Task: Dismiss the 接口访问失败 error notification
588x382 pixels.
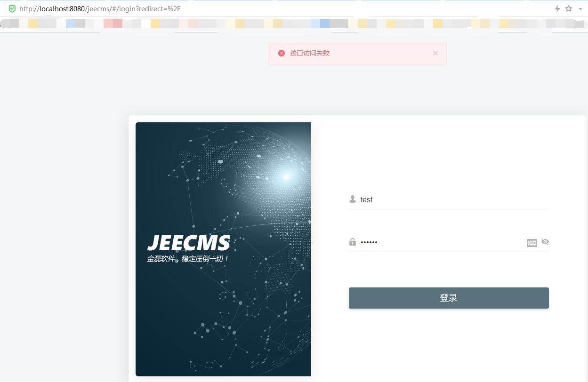Action: [435, 53]
